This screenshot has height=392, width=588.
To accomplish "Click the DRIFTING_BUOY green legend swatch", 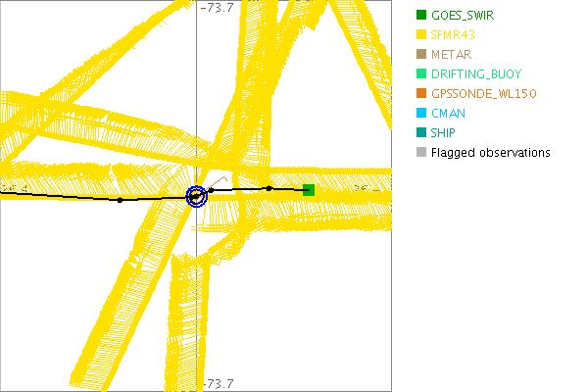I will coord(420,74).
